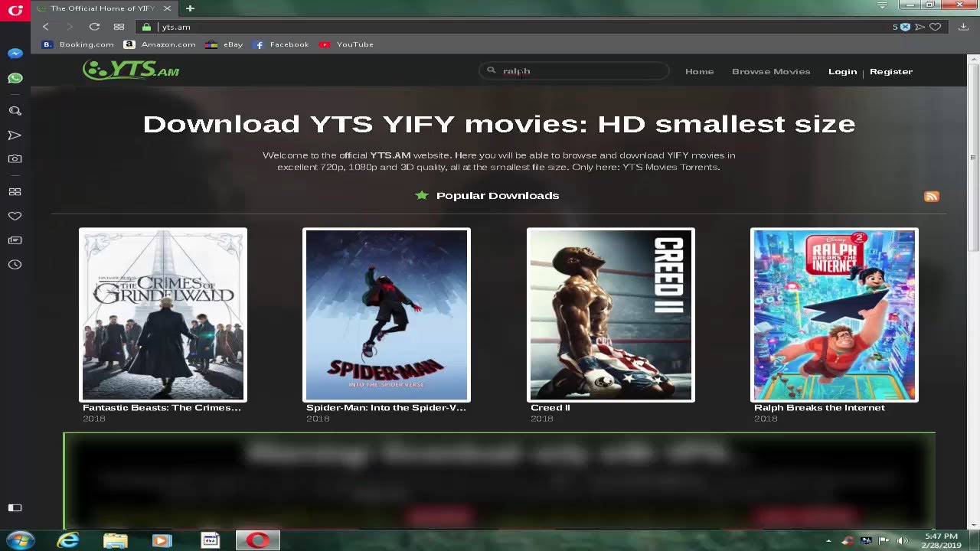Open History clock icon in sidebar

pyautogui.click(x=15, y=265)
